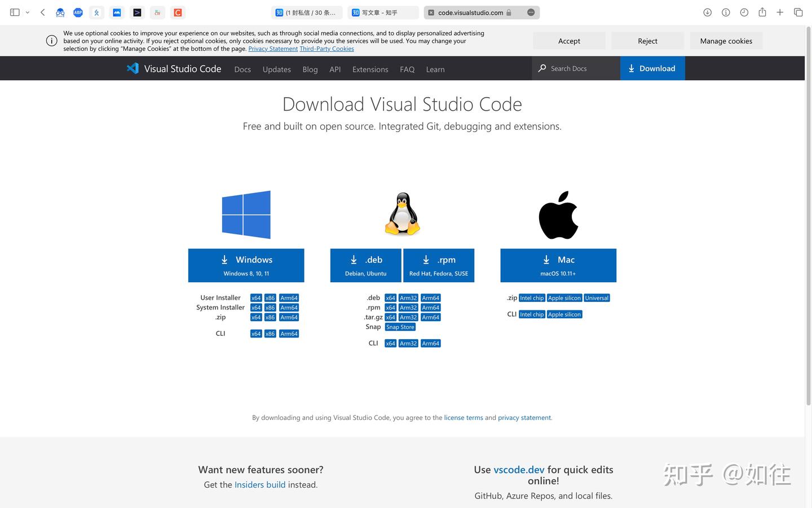The image size is (812, 508).
Task: Open browsing history via the clock icon
Action: [743, 12]
